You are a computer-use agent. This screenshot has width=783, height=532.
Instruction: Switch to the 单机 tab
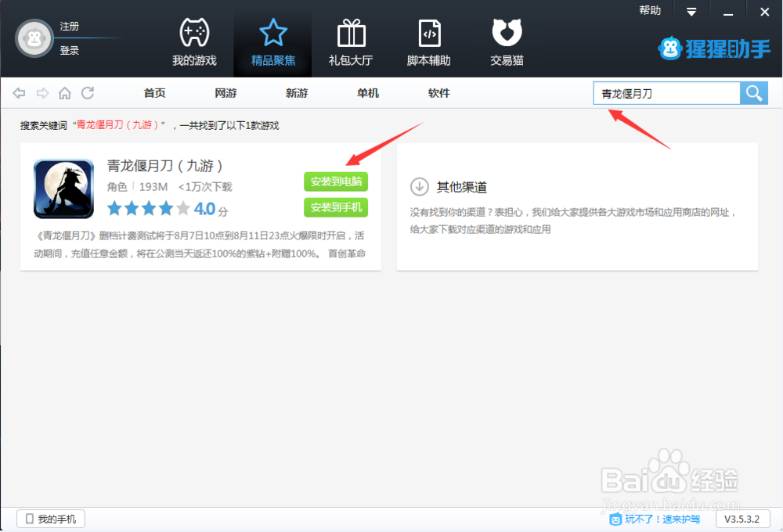pyautogui.click(x=368, y=93)
